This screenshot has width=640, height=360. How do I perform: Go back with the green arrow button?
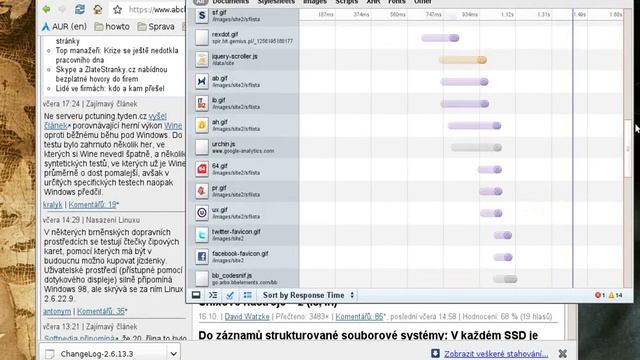[46, 9]
